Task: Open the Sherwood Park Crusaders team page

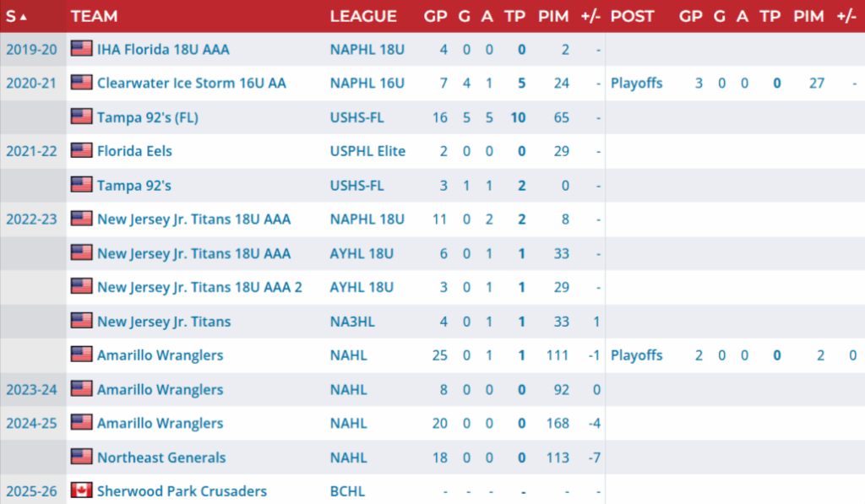Action: click(182, 490)
